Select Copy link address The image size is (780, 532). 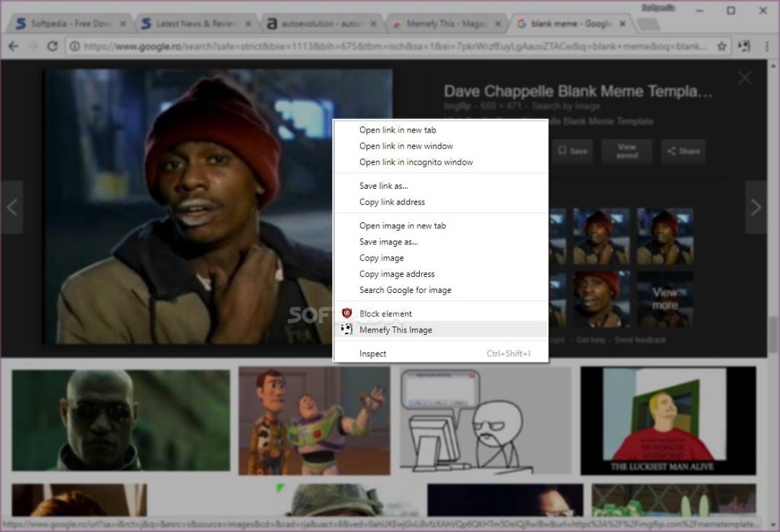(441, 202)
